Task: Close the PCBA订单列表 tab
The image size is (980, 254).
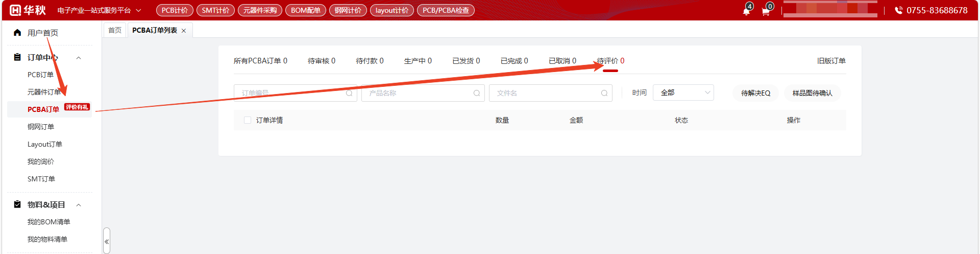Action: click(x=184, y=31)
